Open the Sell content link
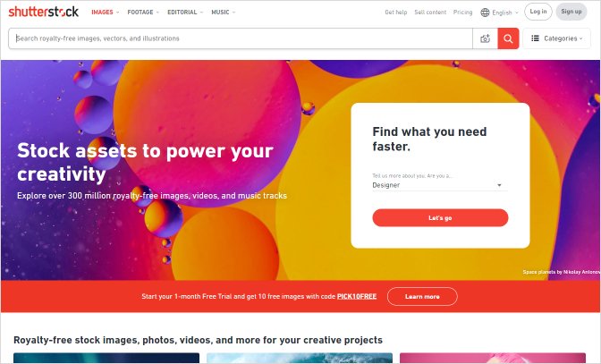The image size is (601, 364). (430, 13)
